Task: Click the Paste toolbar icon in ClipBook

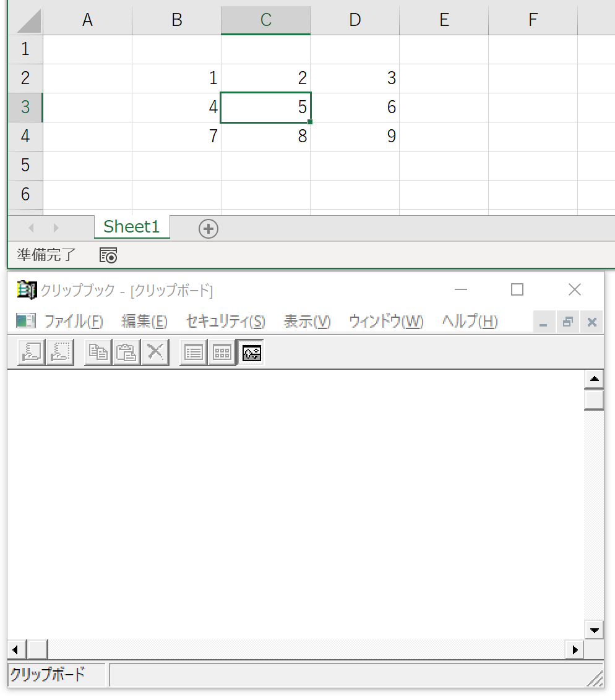Action: pos(126,352)
